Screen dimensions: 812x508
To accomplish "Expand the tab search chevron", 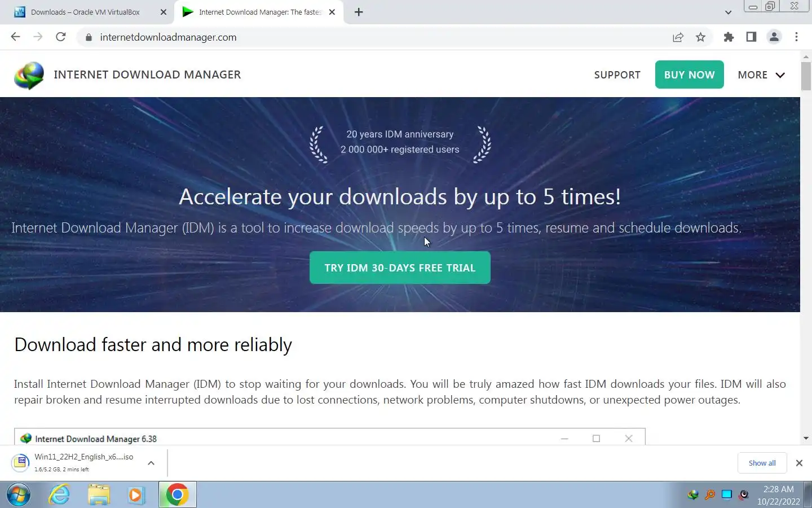I will (x=728, y=12).
